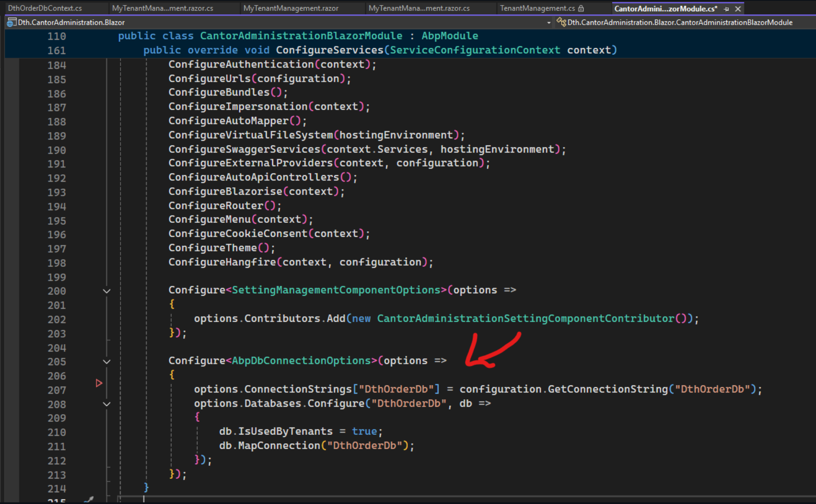
Task: Open the Dth.CantorAdministration.Blazor project combo box
Action: pos(276,23)
